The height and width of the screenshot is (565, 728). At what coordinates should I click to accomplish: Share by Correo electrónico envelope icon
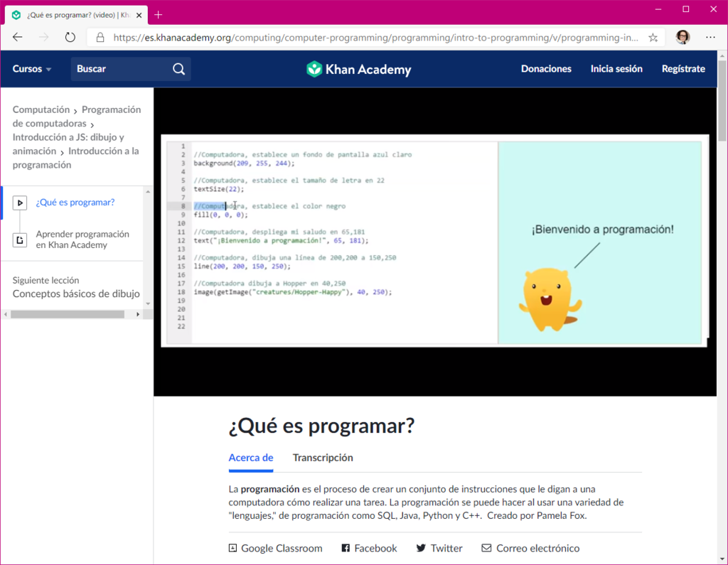coord(486,548)
